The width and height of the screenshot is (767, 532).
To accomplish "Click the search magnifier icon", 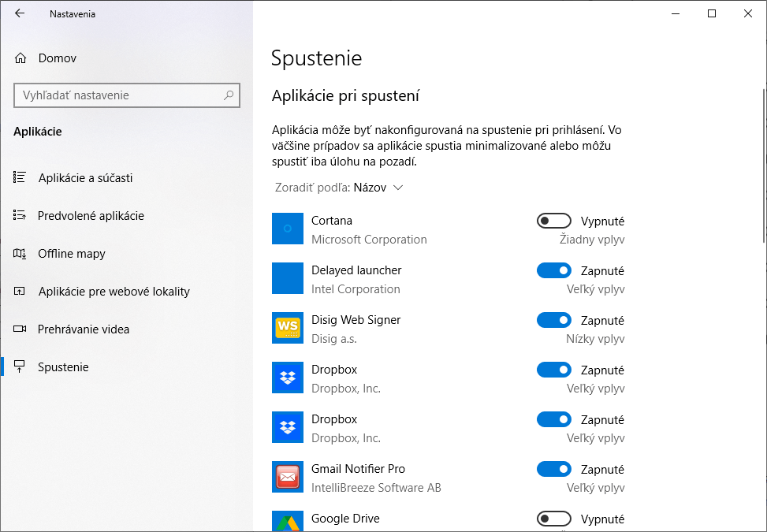I will pyautogui.click(x=229, y=95).
